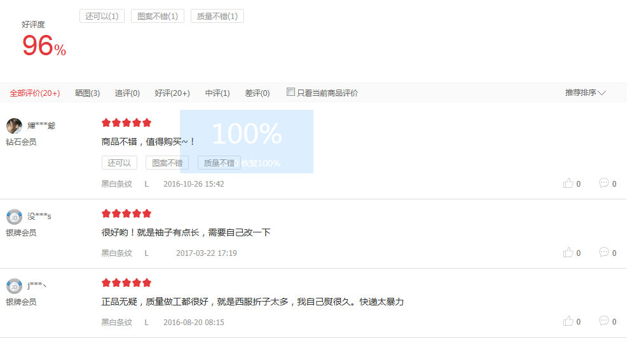Rate stars on 商品不错 review
The width and height of the screenshot is (644, 341).
[x=127, y=123]
